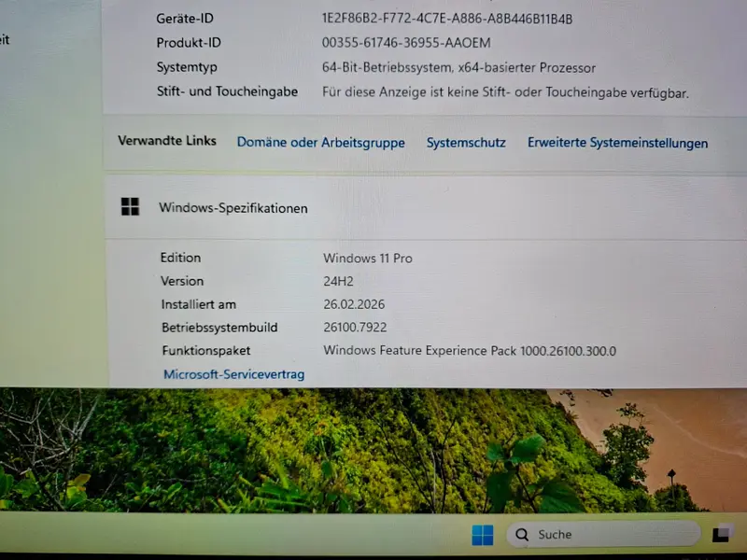Click the Produkt-ID label
The height and width of the screenshot is (560, 747).
[x=189, y=43]
